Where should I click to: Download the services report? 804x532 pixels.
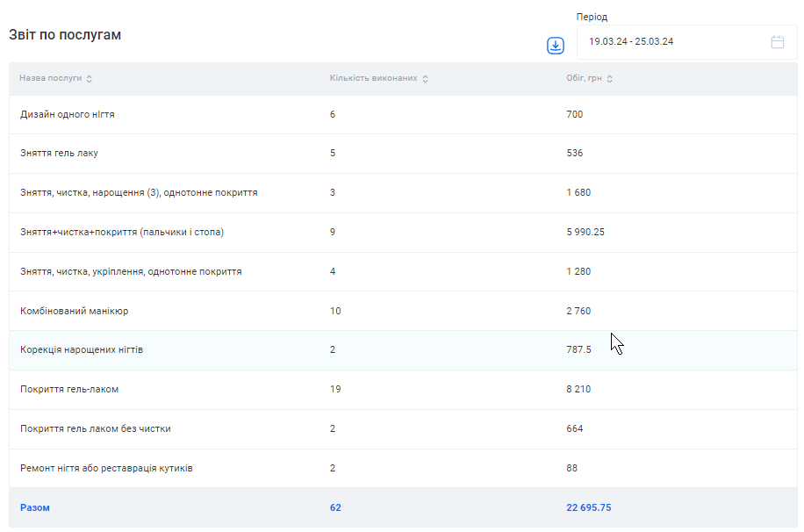[555, 46]
